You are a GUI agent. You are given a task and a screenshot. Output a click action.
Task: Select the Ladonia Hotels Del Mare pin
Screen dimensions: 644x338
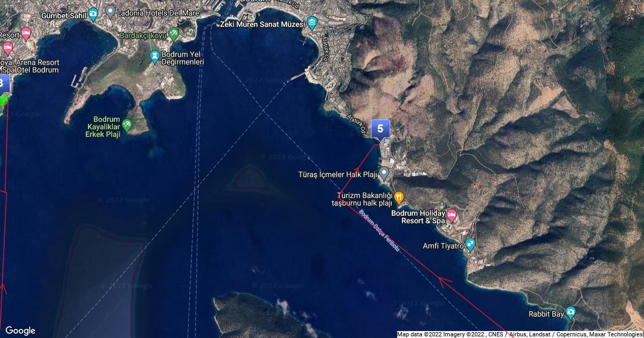click(x=111, y=11)
